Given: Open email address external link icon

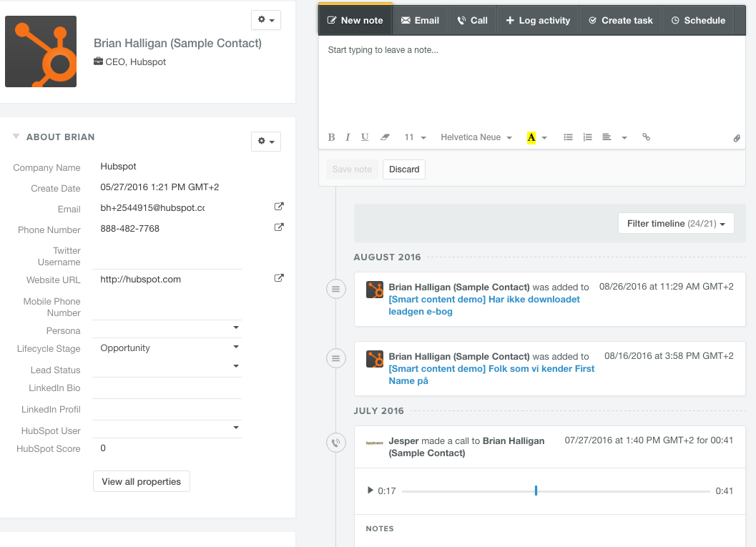Looking at the screenshot, I should click(x=279, y=207).
